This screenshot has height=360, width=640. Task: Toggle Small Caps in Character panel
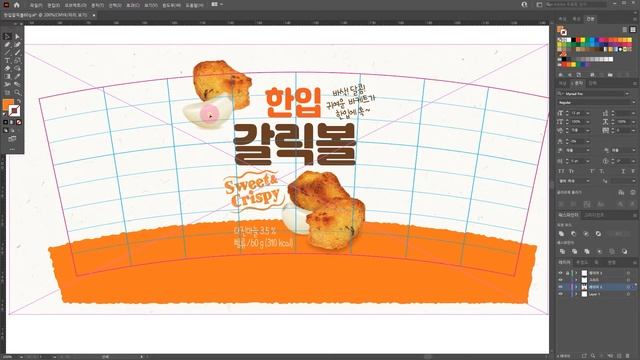tap(572, 171)
